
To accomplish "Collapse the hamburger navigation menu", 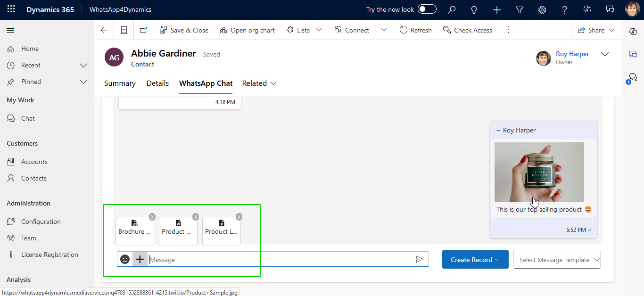I will tap(10, 30).
